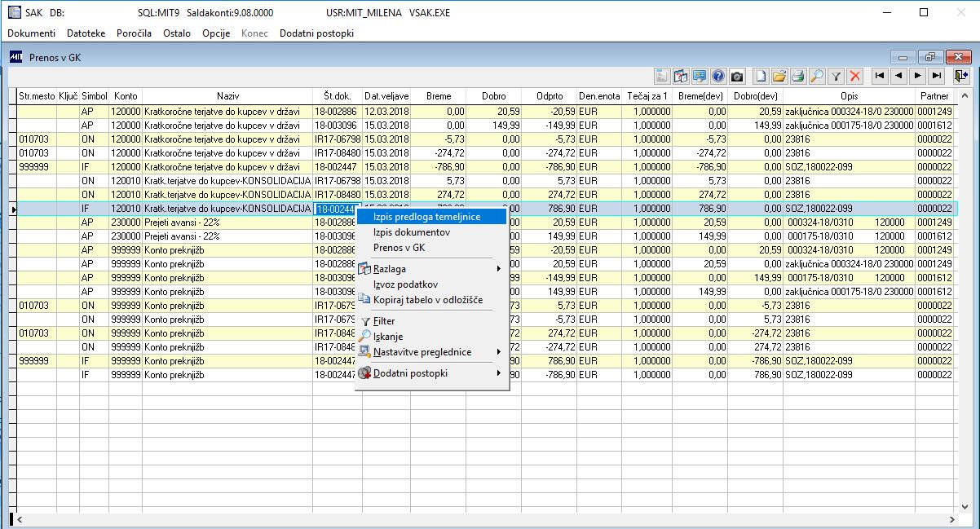Click the Dat.veljave column header
This screenshot has width=980, height=529.
point(386,96)
